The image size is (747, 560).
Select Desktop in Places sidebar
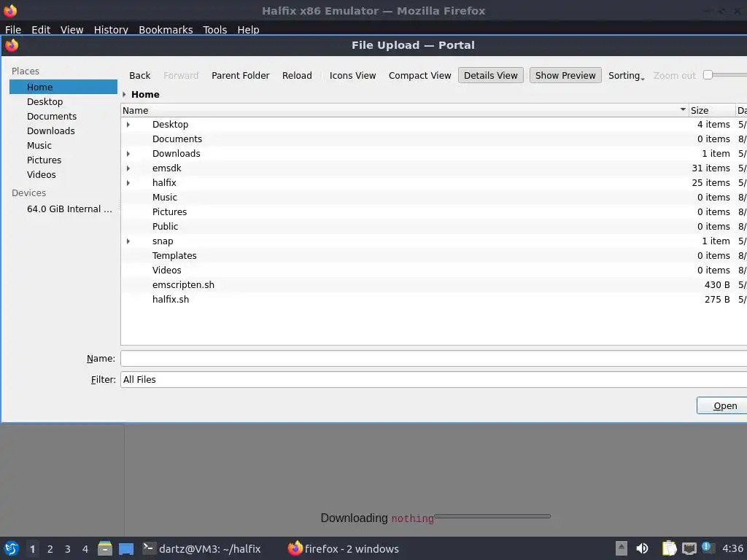[63, 102]
